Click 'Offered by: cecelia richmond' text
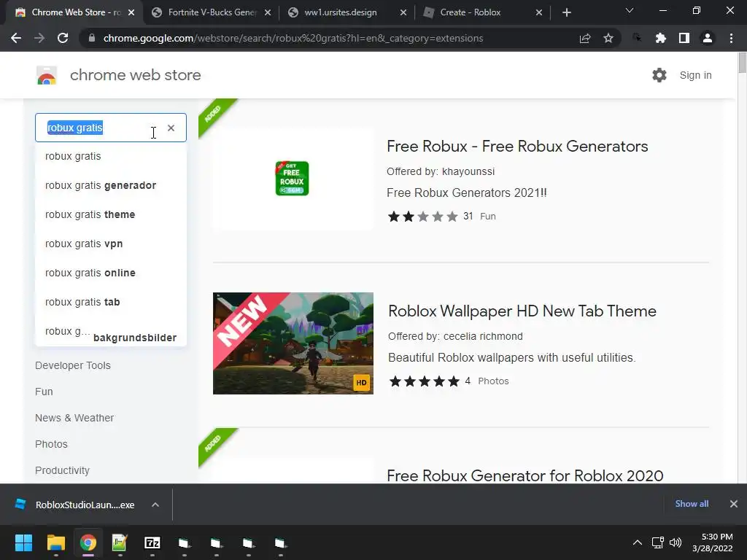Screen dimensions: 747x560 [455, 336]
